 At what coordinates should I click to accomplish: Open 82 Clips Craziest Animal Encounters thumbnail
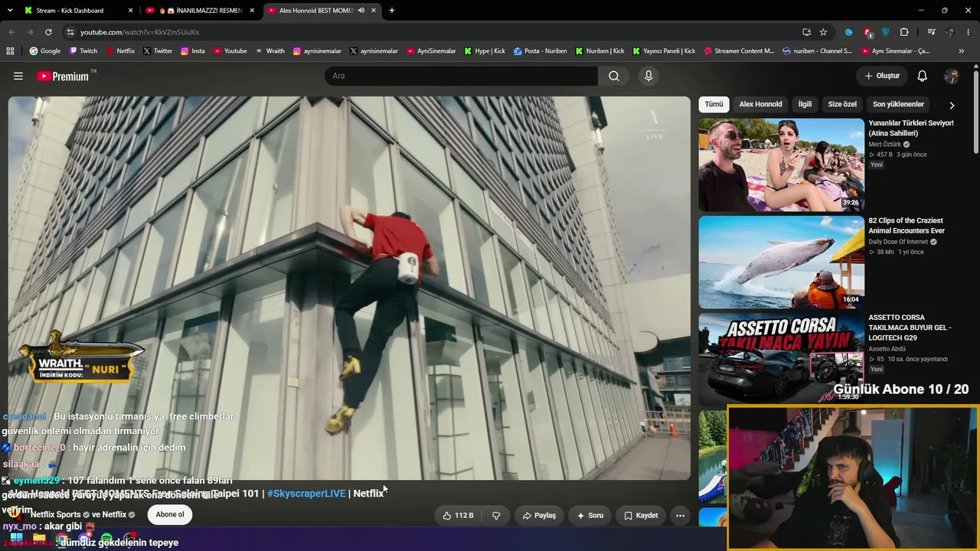point(781,262)
